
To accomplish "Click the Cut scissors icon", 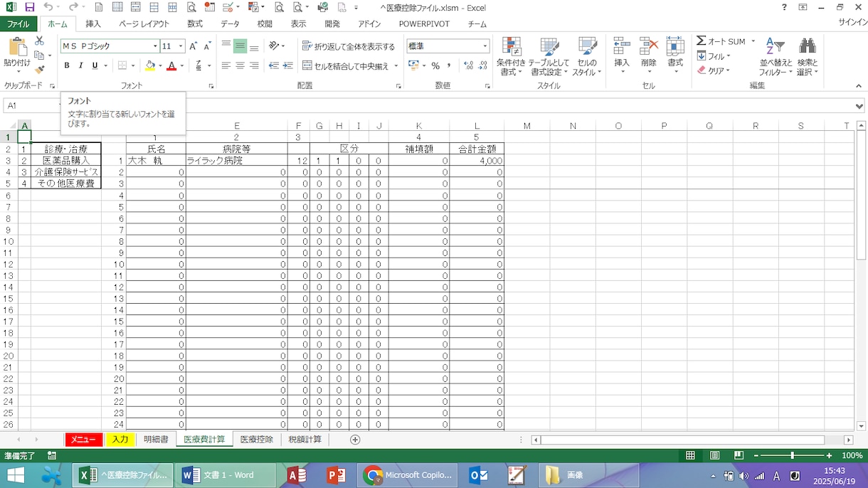I will click(x=39, y=41).
